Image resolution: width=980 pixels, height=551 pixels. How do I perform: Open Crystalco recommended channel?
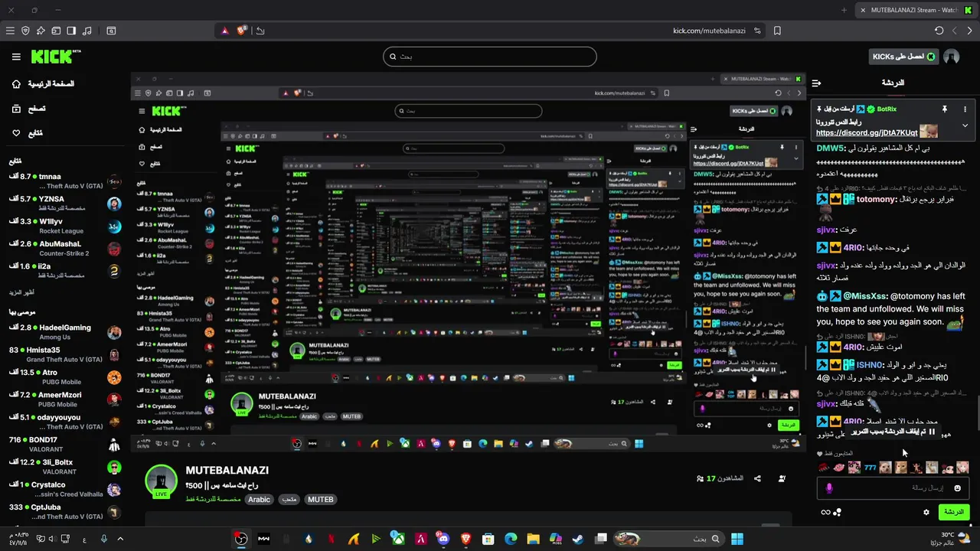tap(65, 489)
